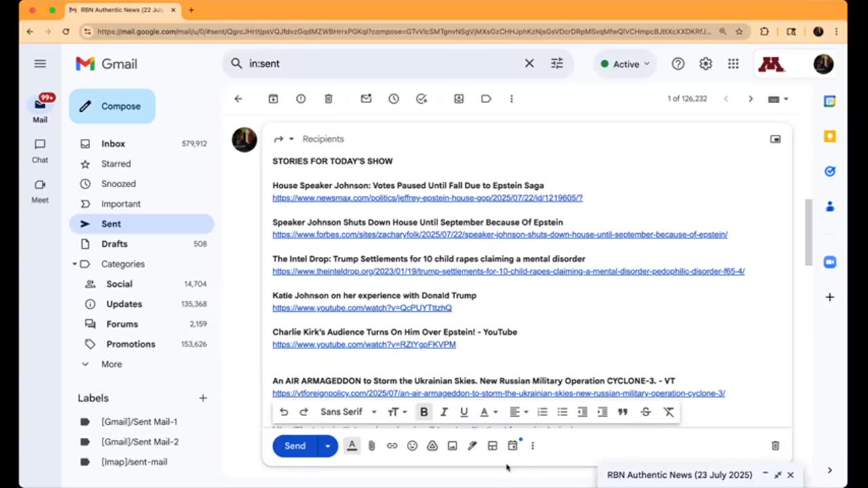
Task: Decrease the indent of the text
Action: click(x=583, y=412)
